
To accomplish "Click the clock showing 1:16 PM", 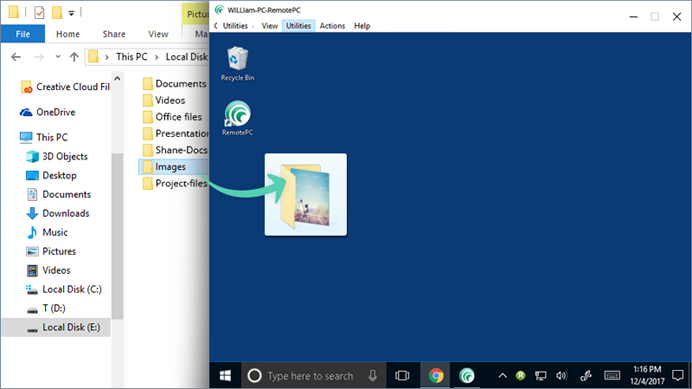I will tap(647, 369).
